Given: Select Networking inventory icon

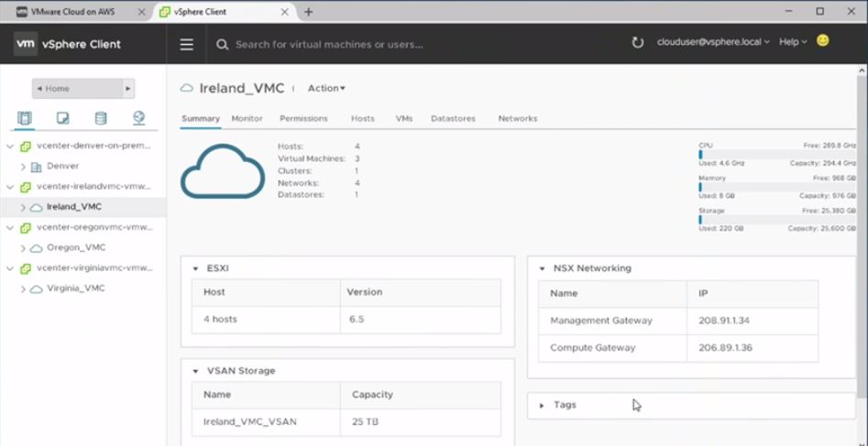Looking at the screenshot, I should pyautogui.click(x=139, y=118).
